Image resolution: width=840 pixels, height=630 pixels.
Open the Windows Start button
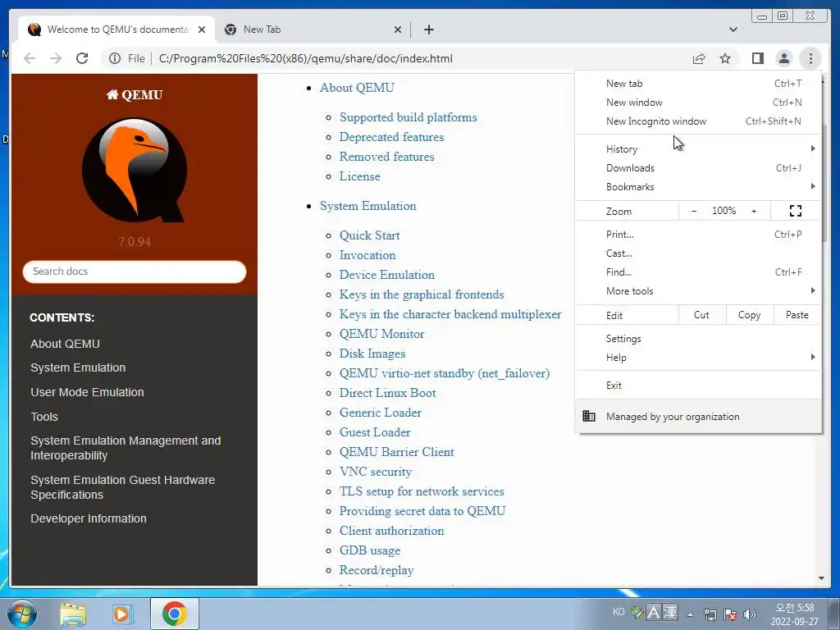(x=21, y=614)
